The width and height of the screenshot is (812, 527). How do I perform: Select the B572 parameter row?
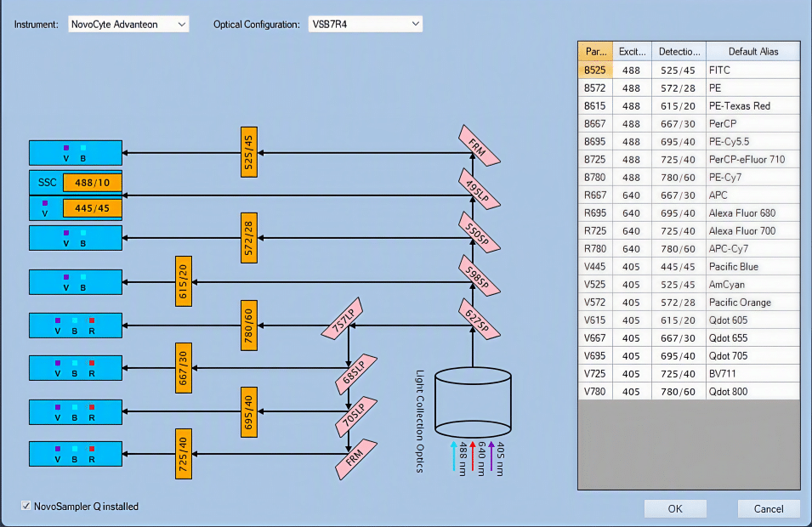click(x=690, y=88)
